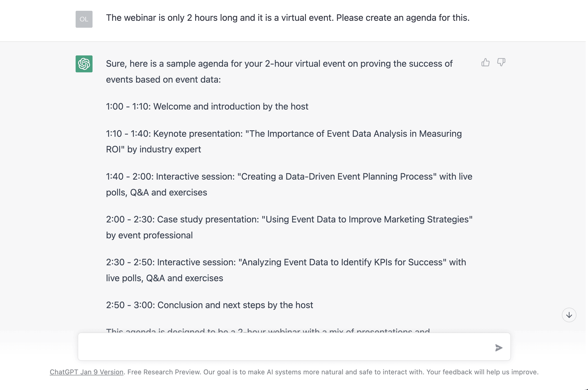Click the gray OL user avatar
Image resolution: width=588 pixels, height=390 pixels.
click(x=84, y=19)
